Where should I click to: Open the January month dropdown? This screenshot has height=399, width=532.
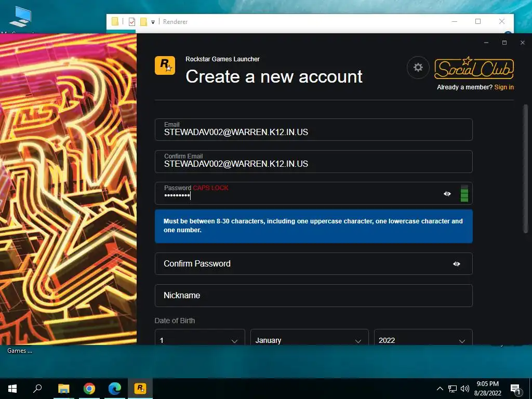pos(310,337)
